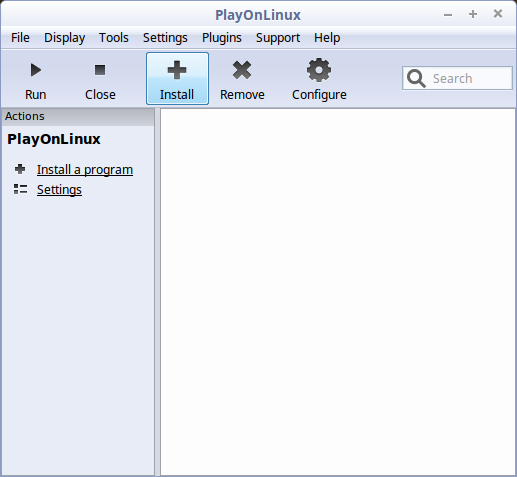
Task: Open the Settings menu in menu bar
Action: point(165,38)
